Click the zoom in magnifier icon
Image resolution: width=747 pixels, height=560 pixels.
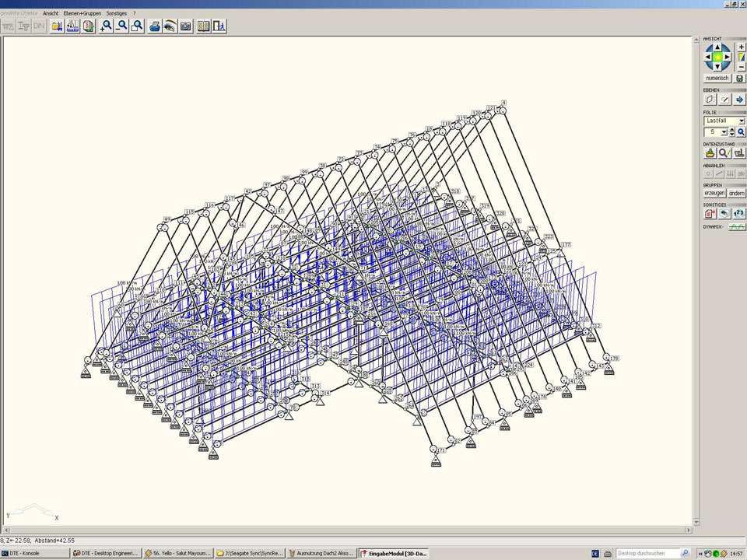tap(107, 26)
